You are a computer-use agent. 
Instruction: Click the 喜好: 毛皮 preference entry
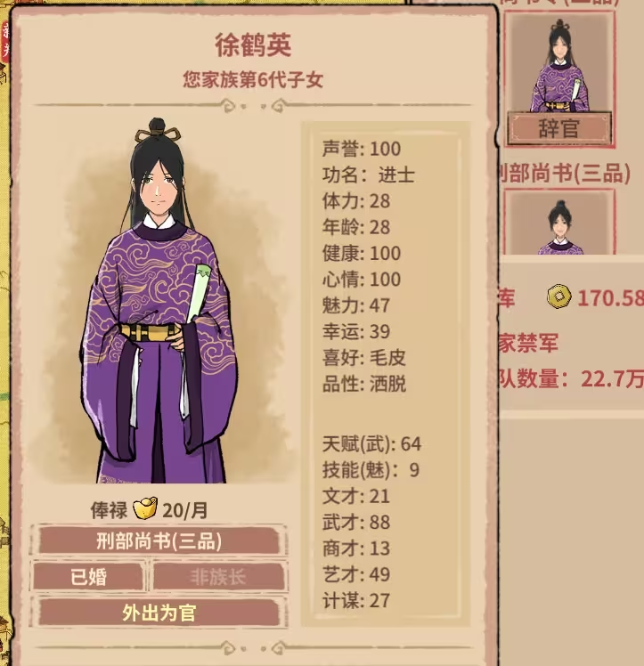tap(364, 358)
